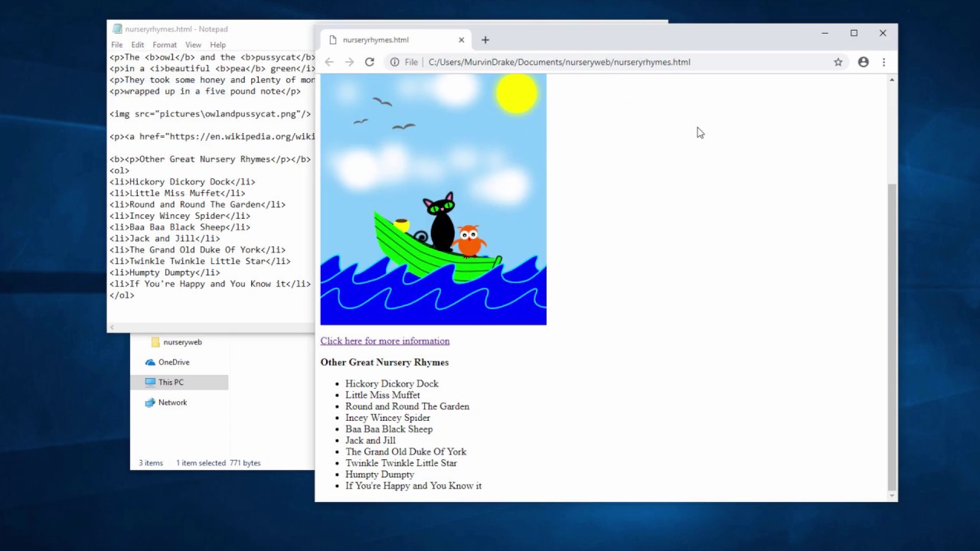Select the nurseryweb folder in the sidebar
The width and height of the screenshot is (980, 551).
[x=182, y=342]
